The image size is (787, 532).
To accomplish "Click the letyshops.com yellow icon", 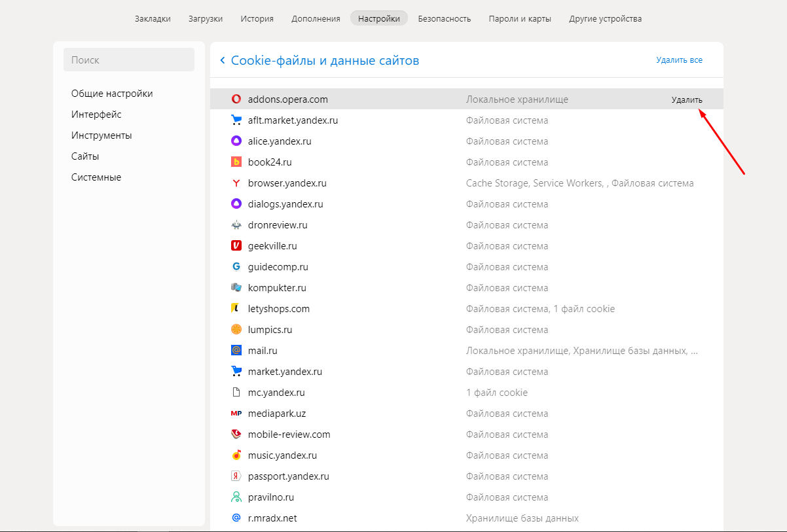I will tap(236, 309).
